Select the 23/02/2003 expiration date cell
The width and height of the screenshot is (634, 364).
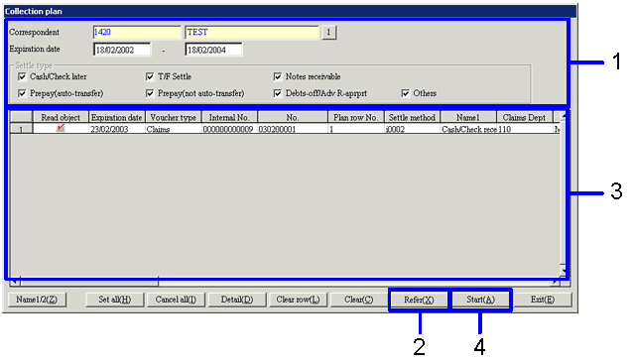tap(117, 129)
